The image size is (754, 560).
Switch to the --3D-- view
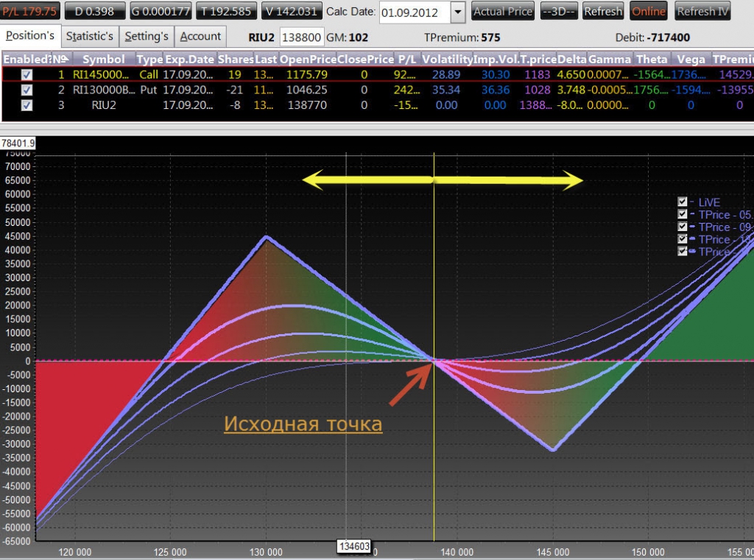pyautogui.click(x=559, y=11)
